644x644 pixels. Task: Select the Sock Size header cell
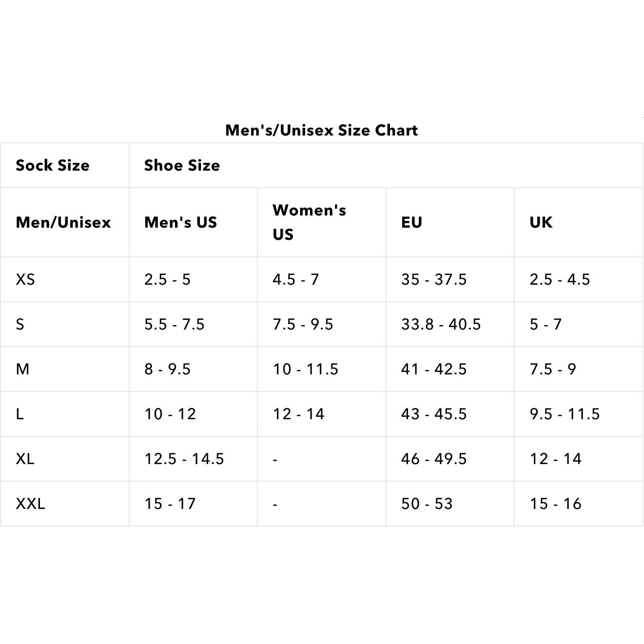[53, 165]
